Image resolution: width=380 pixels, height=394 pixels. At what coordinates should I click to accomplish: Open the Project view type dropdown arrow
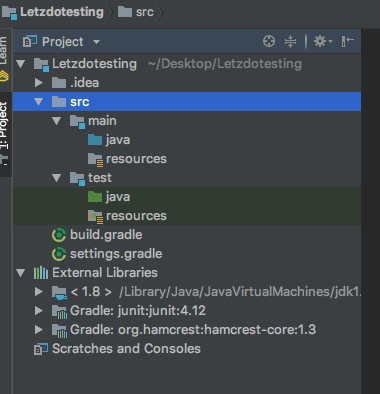click(x=96, y=42)
